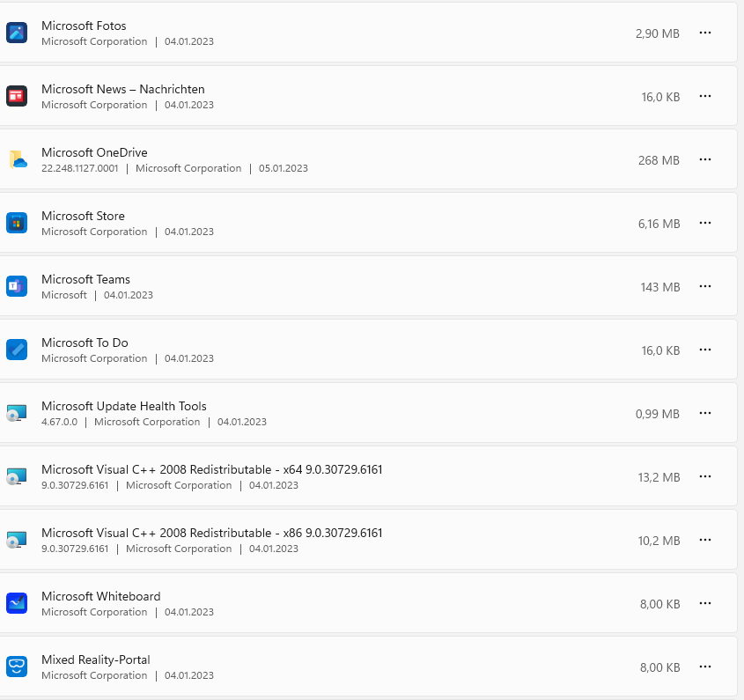Screen dimensions: 744x700
Task: Open more options for Microsoft Fotos
Action: coord(704,33)
